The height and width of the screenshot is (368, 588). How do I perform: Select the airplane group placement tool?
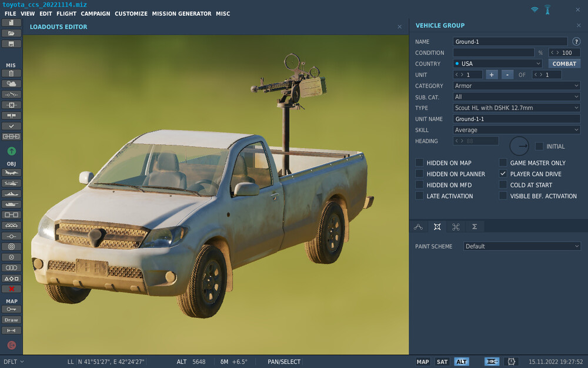pos(11,173)
